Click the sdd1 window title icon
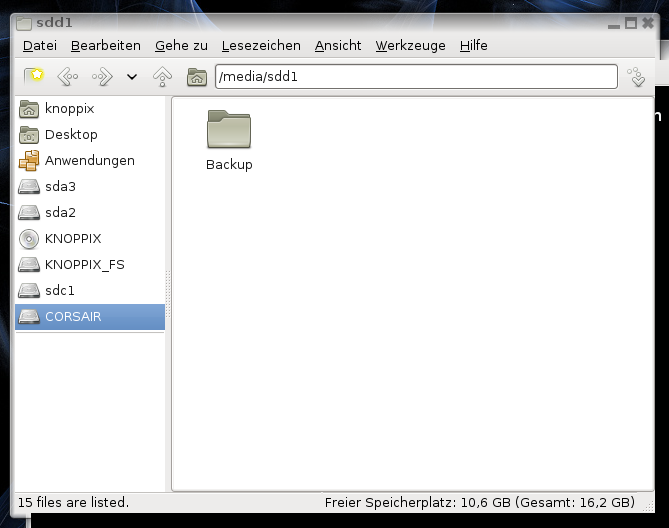This screenshot has width=669, height=528. click(x=24, y=23)
